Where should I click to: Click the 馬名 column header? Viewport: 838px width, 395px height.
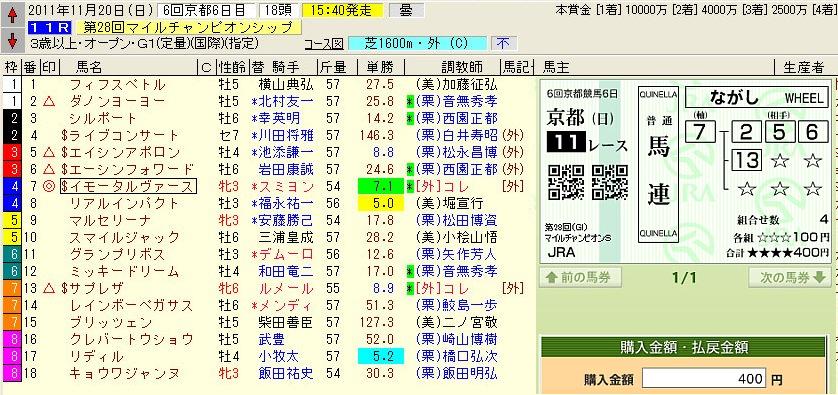click(90, 67)
